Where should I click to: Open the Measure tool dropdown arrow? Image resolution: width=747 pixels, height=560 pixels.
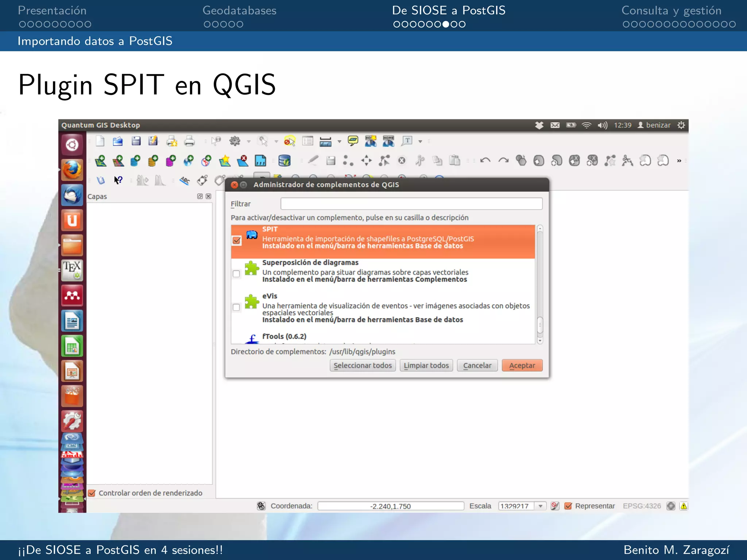(x=339, y=141)
